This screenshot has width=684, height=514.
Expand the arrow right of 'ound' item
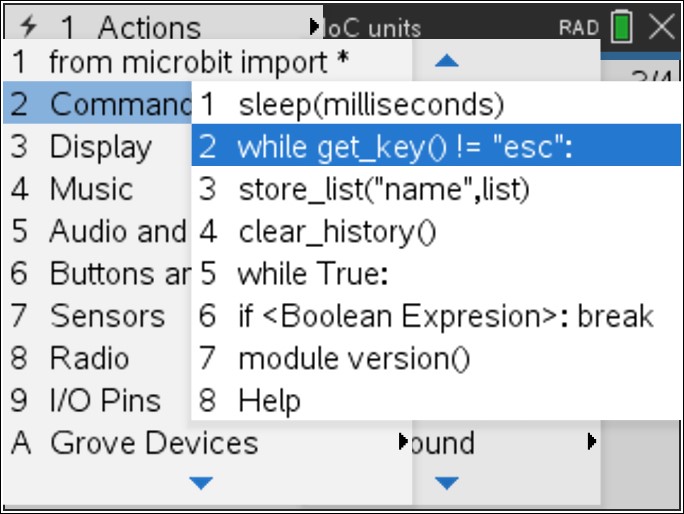[x=592, y=442]
